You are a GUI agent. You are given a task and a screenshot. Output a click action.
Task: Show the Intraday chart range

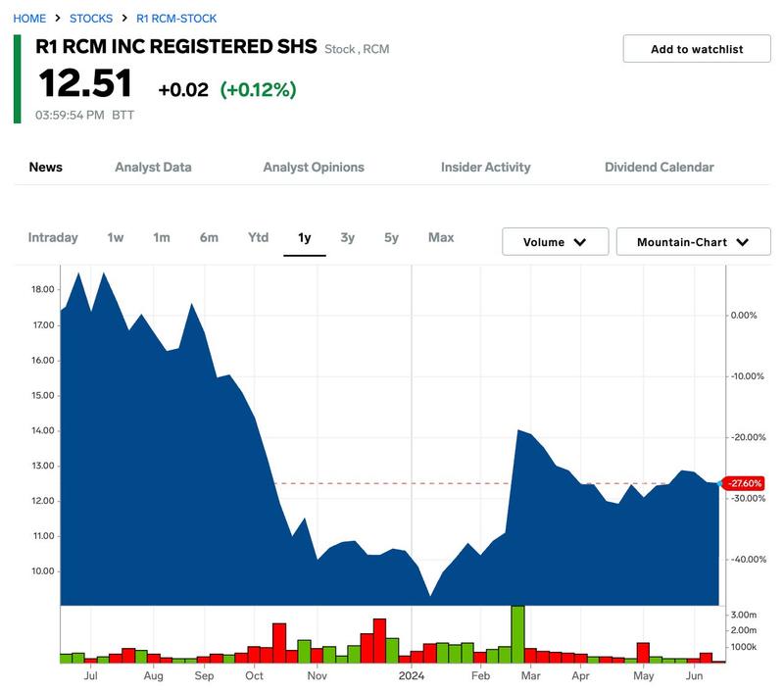tap(53, 237)
